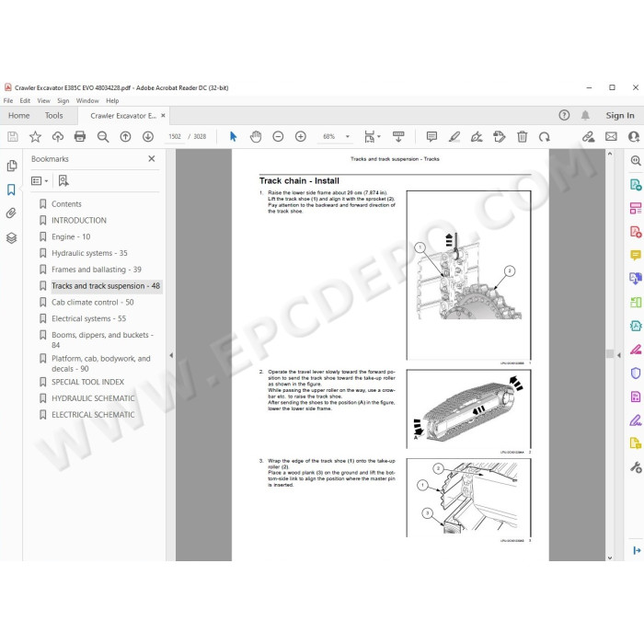Close the Crawler Excavator document tab

pos(163,115)
